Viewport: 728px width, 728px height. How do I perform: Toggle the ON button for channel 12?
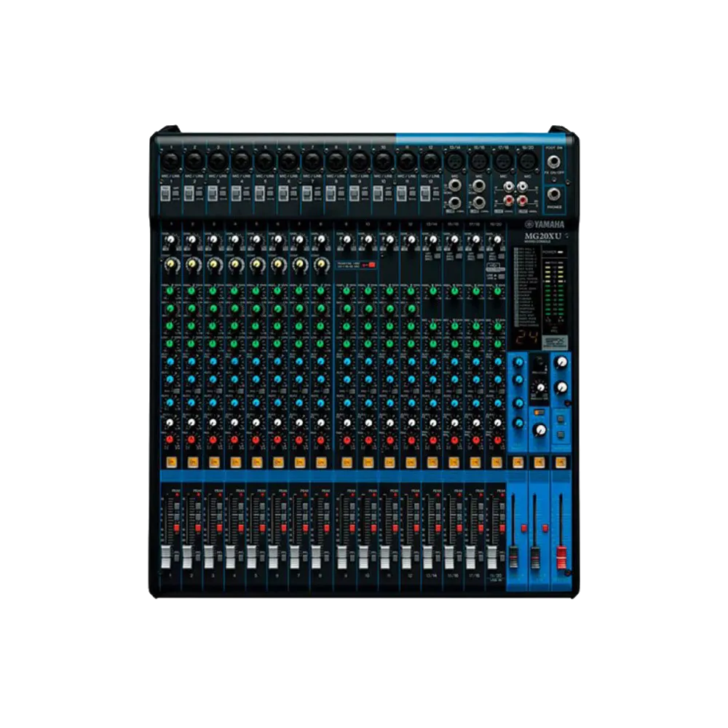411,462
